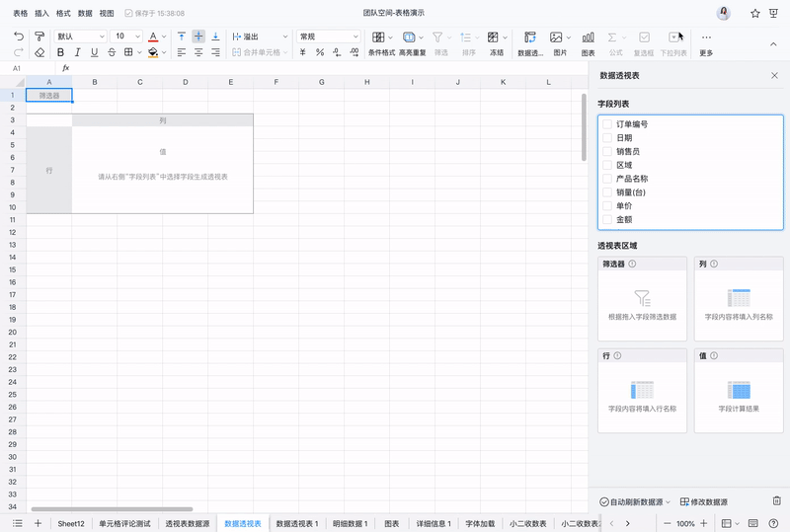Expand the font color dropdown arrow

(164, 37)
